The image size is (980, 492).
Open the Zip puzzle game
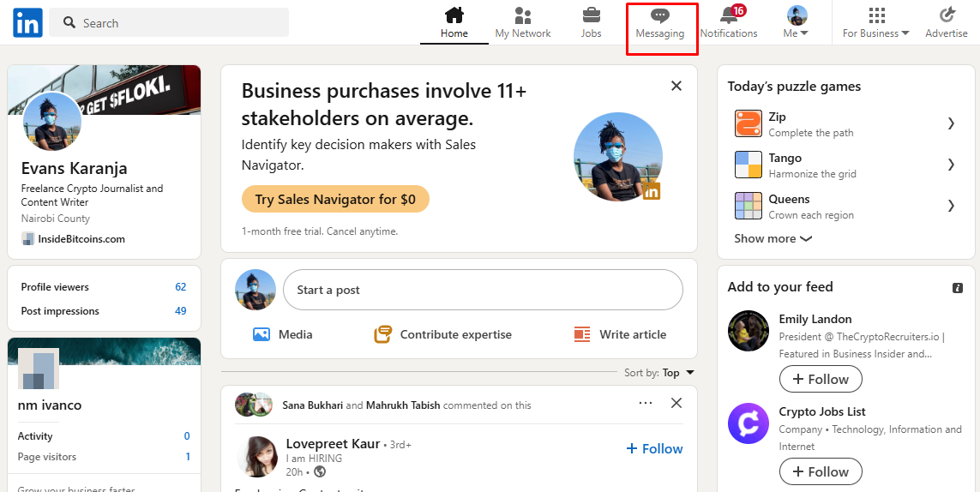tap(845, 123)
